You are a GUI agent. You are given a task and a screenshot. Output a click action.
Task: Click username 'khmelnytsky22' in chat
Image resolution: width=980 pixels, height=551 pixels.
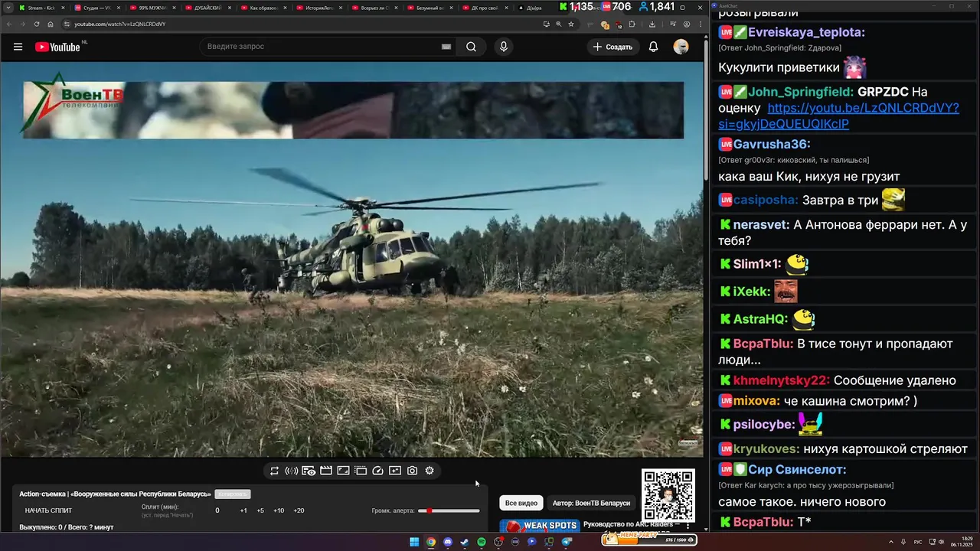(782, 380)
